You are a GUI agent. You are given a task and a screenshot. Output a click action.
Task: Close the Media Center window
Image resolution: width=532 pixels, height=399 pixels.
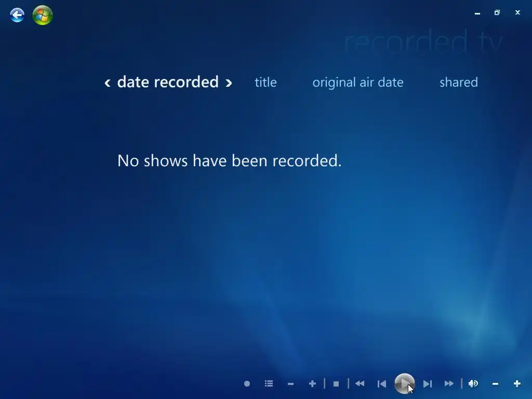(x=517, y=12)
